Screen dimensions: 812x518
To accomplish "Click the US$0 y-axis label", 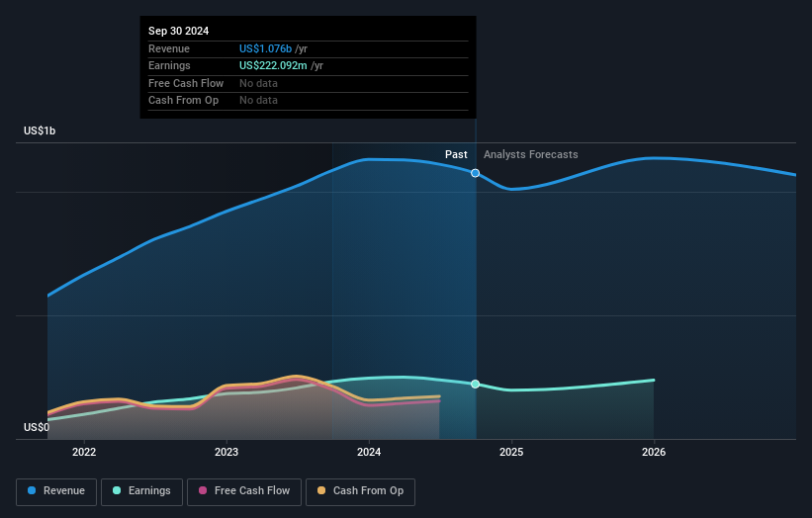I will (x=37, y=427).
